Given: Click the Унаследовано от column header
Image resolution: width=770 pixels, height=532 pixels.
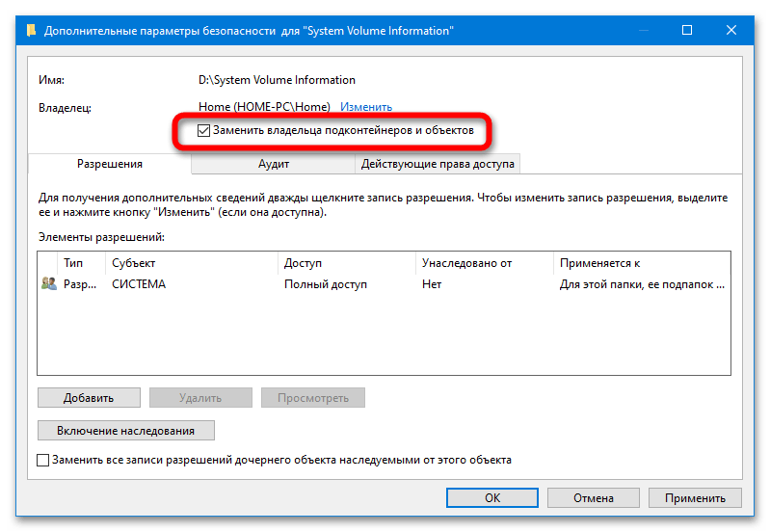Looking at the screenshot, I should tap(484, 263).
